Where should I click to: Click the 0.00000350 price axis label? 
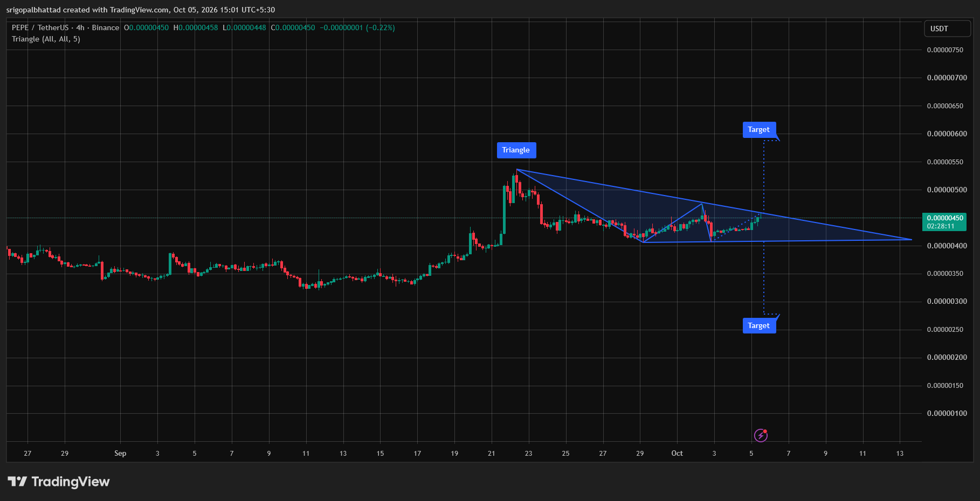(x=945, y=273)
